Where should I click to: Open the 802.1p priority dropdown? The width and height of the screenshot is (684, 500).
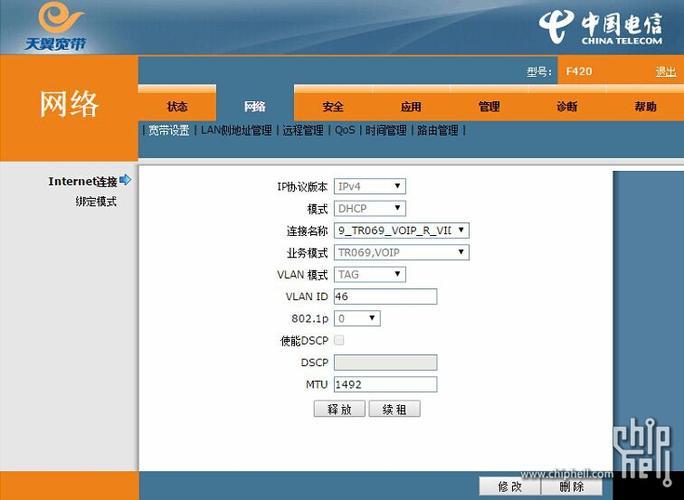click(357, 318)
